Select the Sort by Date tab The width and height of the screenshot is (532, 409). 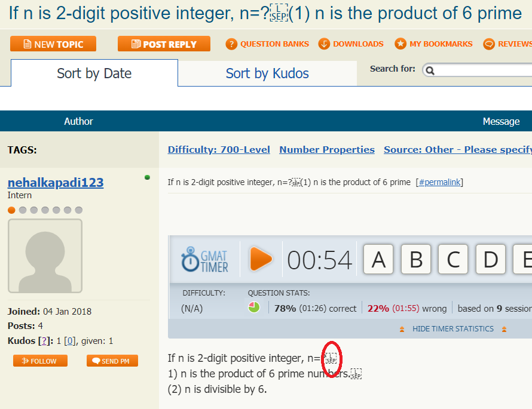click(x=94, y=73)
